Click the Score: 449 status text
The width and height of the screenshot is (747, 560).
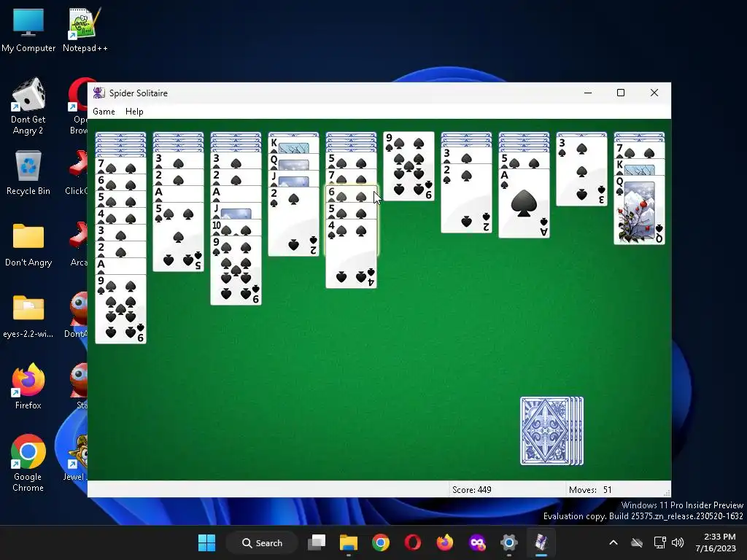pos(472,490)
